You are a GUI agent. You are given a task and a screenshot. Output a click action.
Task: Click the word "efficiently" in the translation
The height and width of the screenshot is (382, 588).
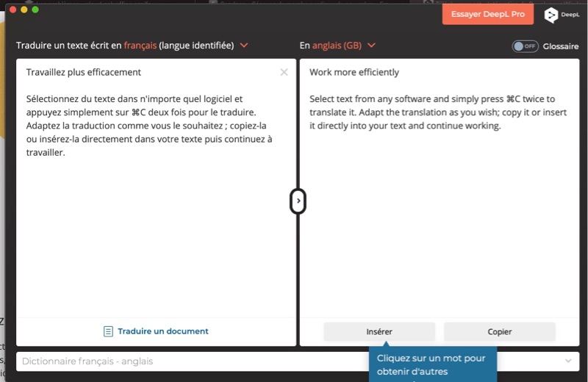[x=374, y=72]
